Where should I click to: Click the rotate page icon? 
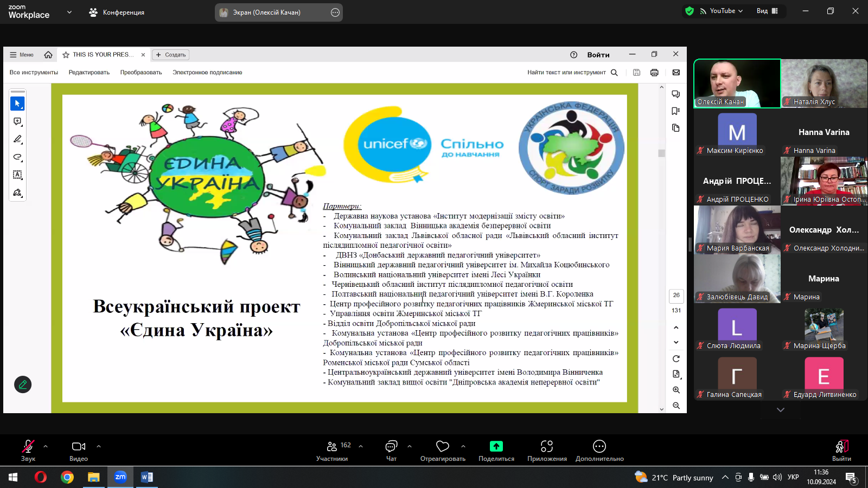point(676,358)
